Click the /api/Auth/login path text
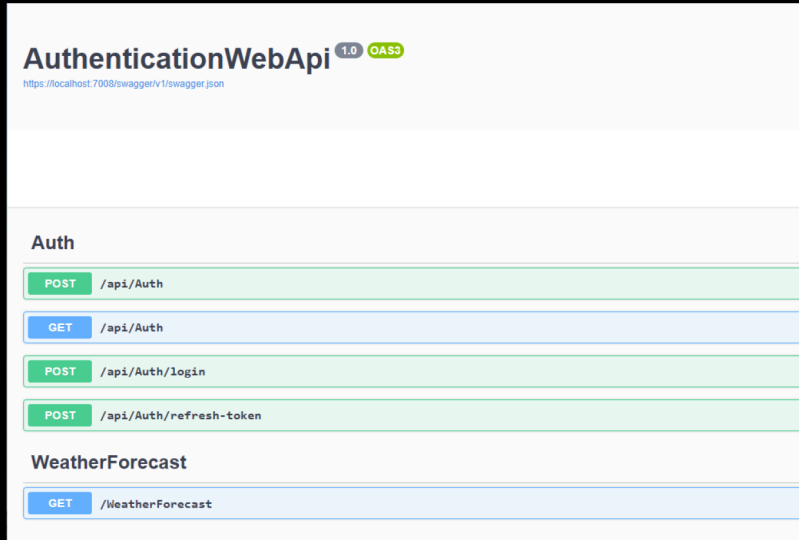The height and width of the screenshot is (540, 799). click(153, 371)
